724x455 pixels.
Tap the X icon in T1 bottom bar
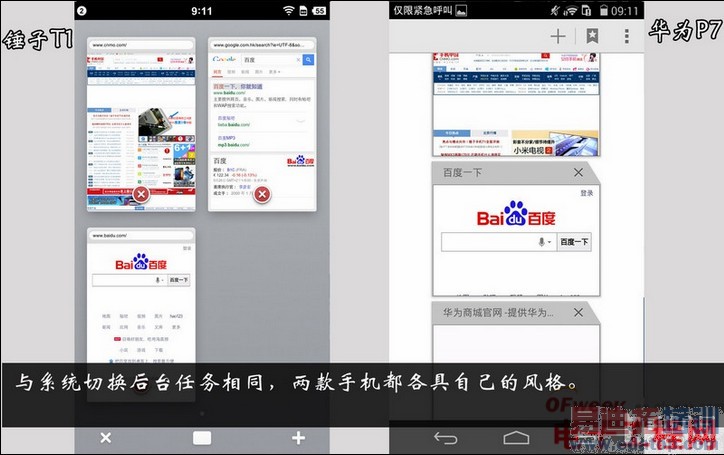[x=106, y=437]
